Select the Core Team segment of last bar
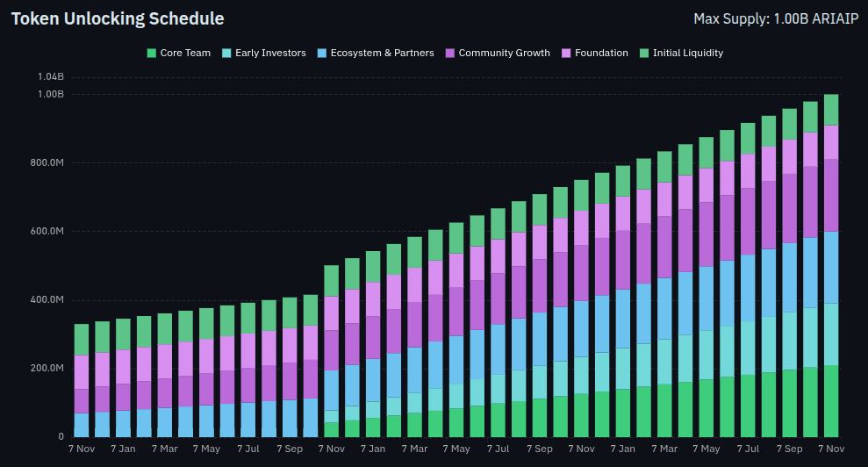This screenshot has height=467, width=868. (x=830, y=400)
